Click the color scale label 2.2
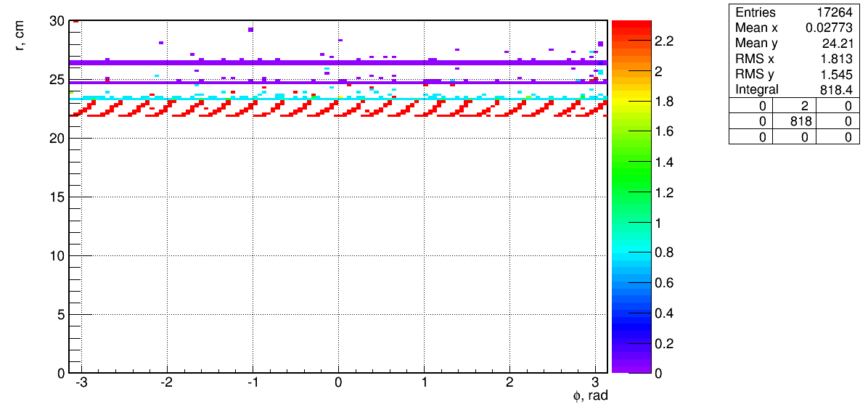This screenshot has height=415, width=868. pos(664,41)
